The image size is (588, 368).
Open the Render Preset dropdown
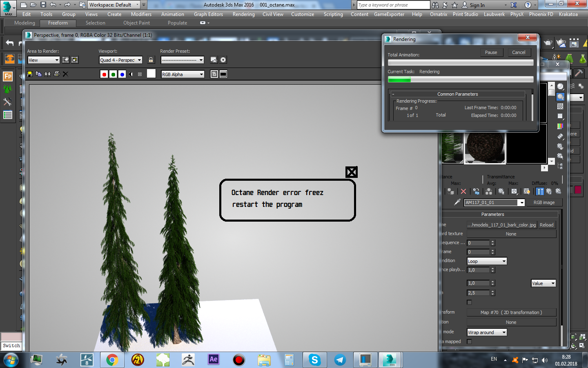(x=182, y=60)
